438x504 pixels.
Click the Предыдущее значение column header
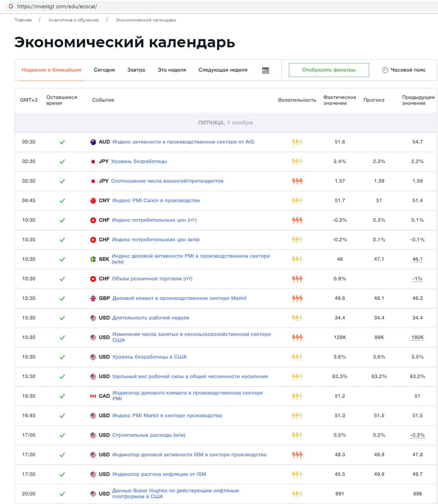(418, 100)
